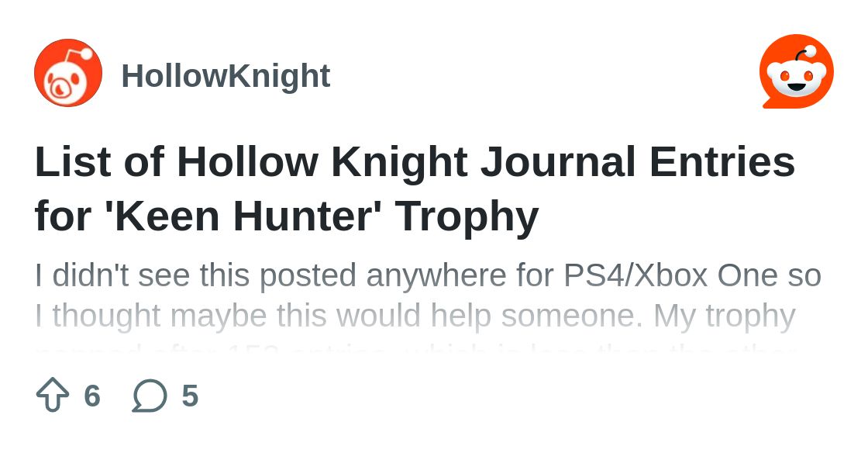The width and height of the screenshot is (868, 453).
Task: Click the upvote arrow icon
Action: click(x=53, y=395)
